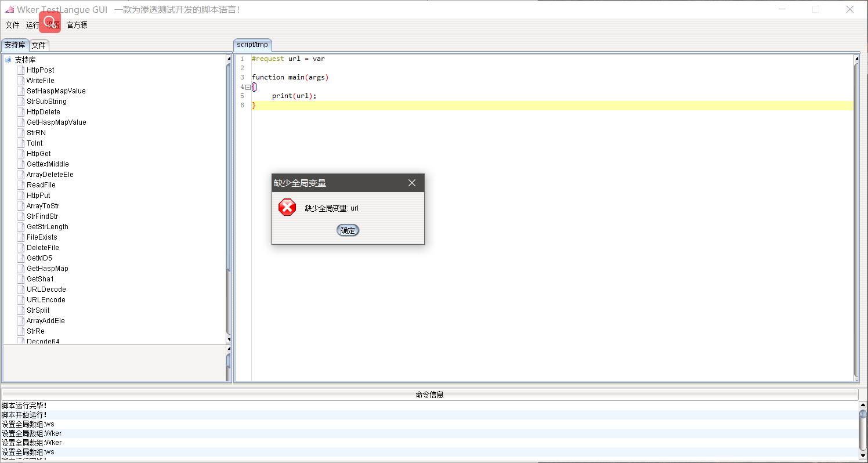Click the app logo in title bar
The height and width of the screenshot is (463, 868).
[9, 9]
